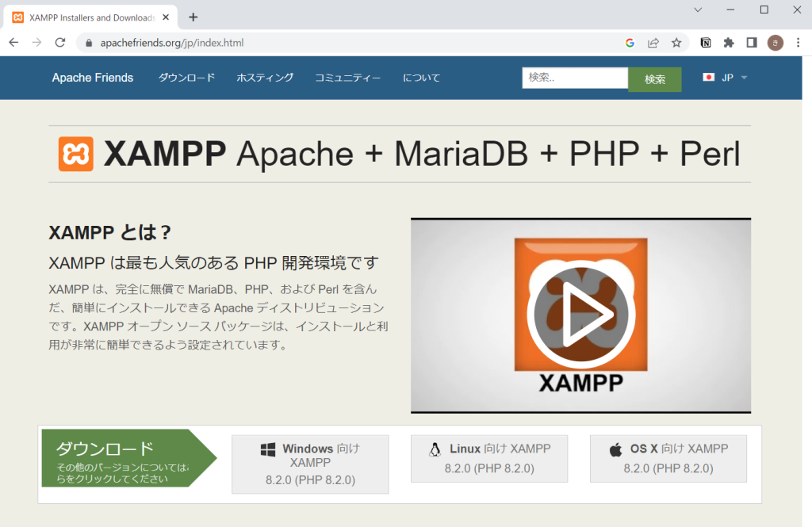Toggle the browser side panel icon
812x527 pixels.
[752, 43]
